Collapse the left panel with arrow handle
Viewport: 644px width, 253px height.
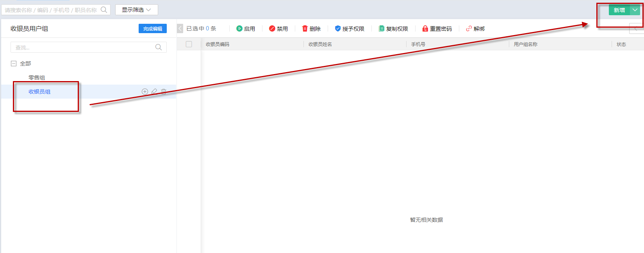click(x=180, y=28)
